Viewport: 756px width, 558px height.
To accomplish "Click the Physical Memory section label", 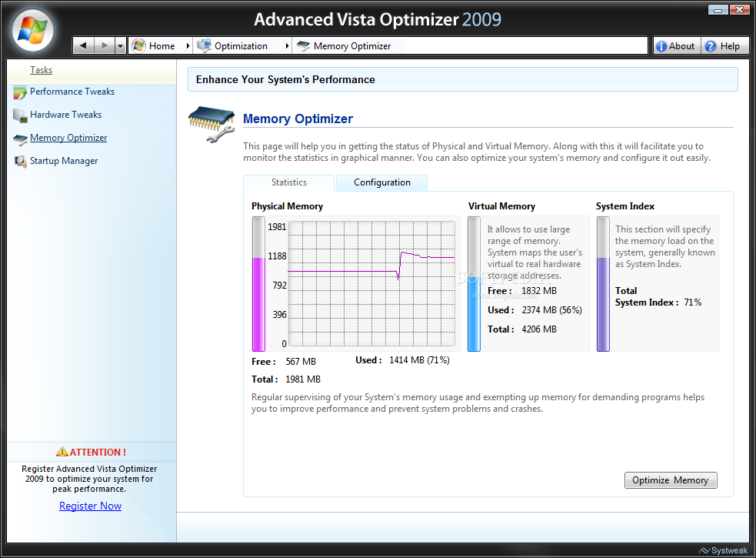I will click(x=287, y=206).
